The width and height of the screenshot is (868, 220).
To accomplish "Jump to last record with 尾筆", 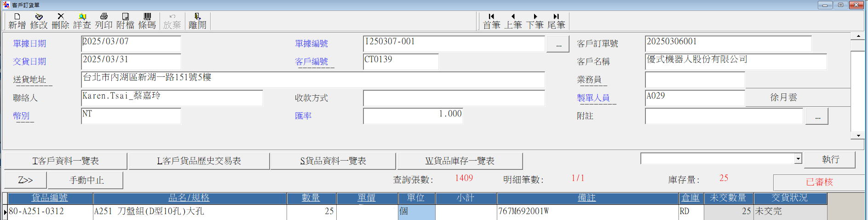I will click(x=556, y=21).
